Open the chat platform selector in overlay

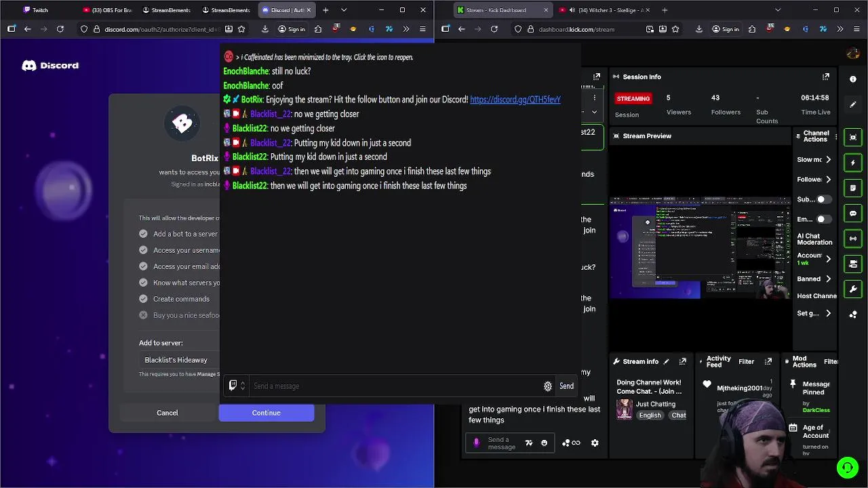click(x=237, y=386)
